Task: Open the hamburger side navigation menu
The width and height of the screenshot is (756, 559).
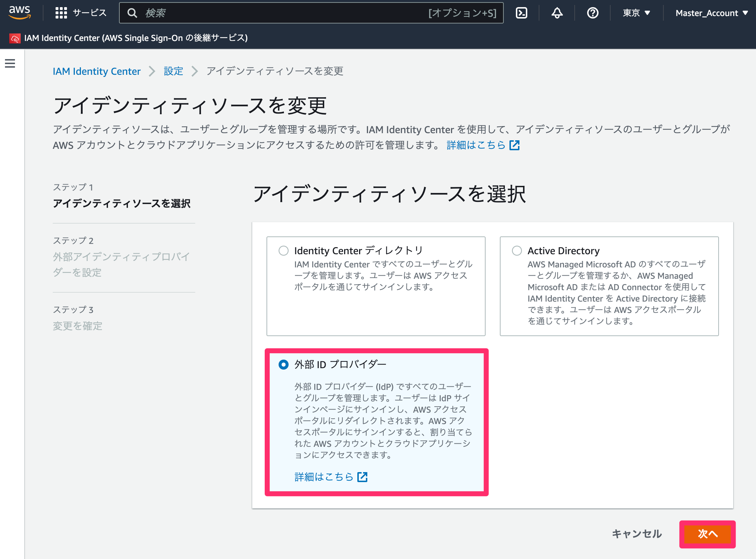Action: 10,63
